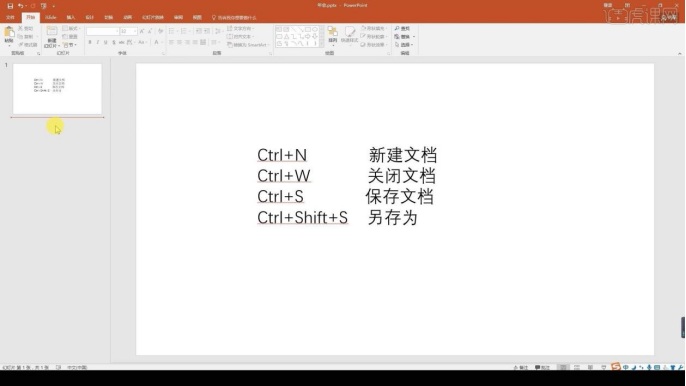Click the Cut scissors button

click(25, 28)
